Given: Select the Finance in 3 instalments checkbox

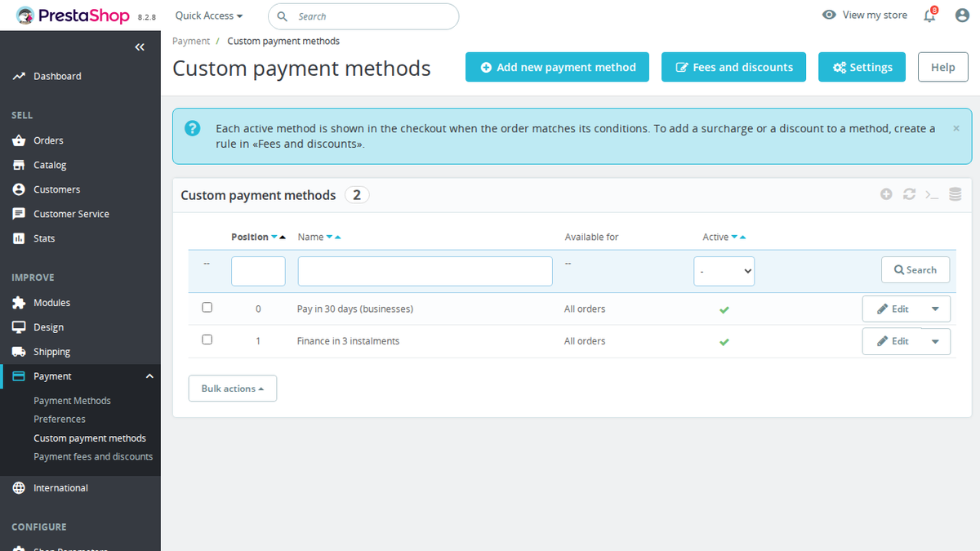Looking at the screenshot, I should (207, 340).
